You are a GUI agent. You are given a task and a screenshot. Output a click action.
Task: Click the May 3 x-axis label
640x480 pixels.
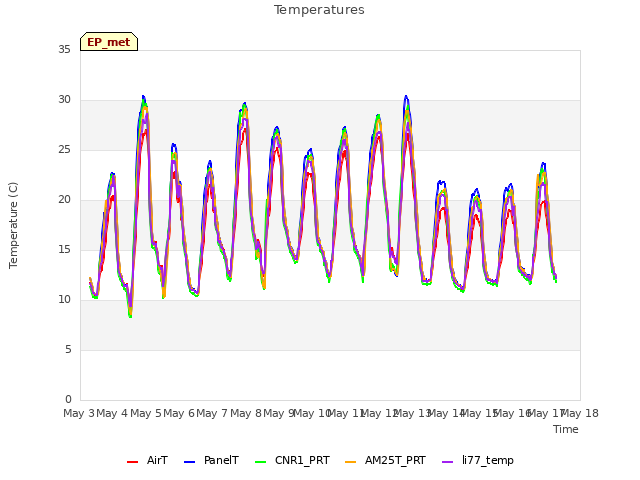pos(79,413)
